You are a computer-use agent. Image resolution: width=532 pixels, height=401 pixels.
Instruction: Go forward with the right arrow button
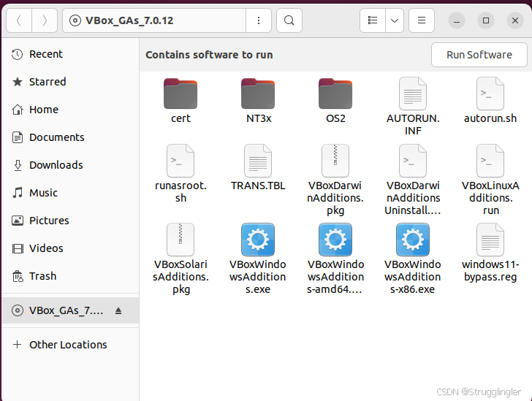coord(45,20)
